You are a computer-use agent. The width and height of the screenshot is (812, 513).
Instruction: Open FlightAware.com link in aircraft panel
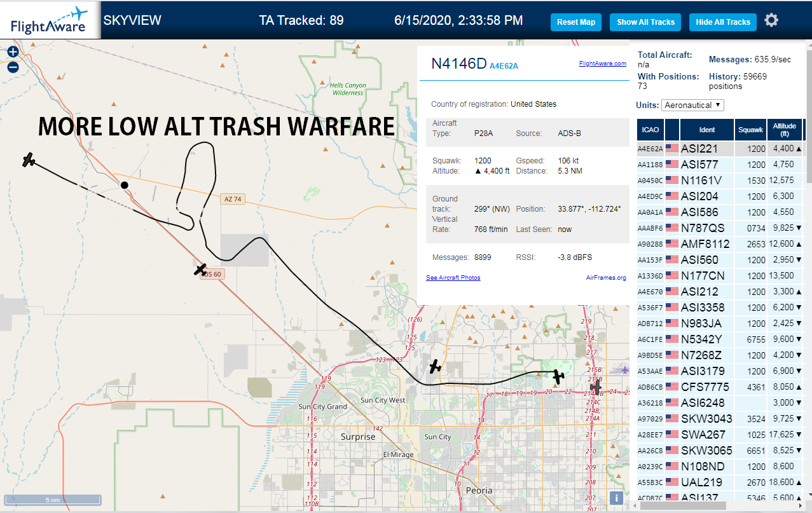tap(602, 64)
